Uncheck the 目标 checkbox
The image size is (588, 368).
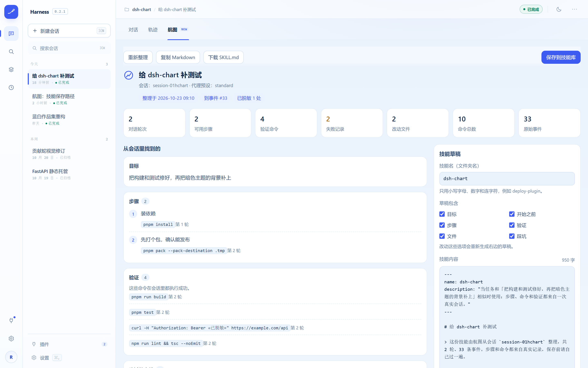442,214
